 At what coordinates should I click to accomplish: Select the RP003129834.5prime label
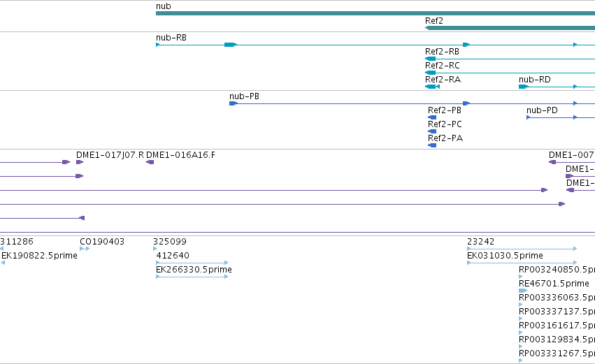pyautogui.click(x=557, y=340)
